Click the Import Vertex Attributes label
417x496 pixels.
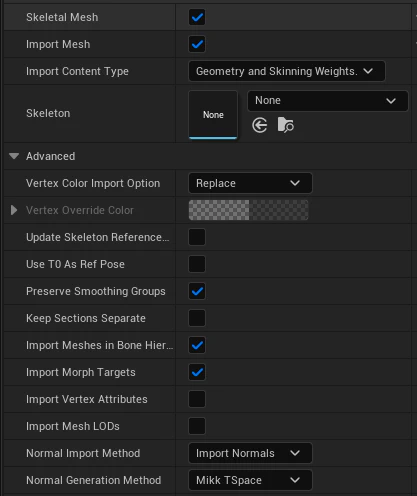click(87, 399)
